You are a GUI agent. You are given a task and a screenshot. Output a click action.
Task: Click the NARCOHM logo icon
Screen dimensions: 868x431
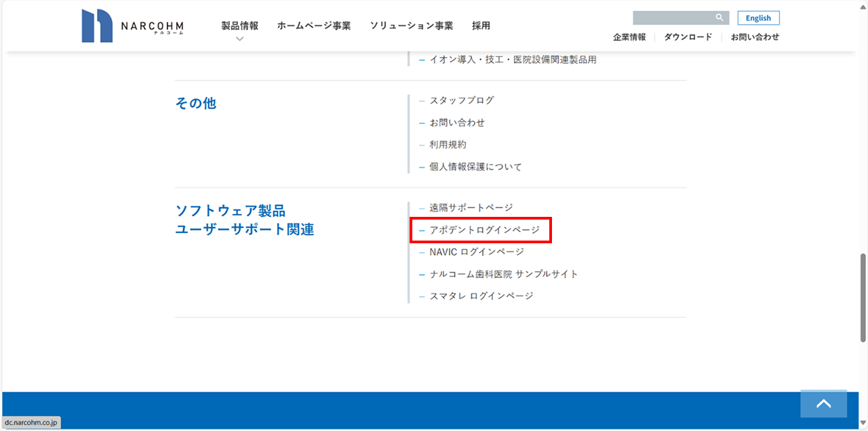point(96,26)
